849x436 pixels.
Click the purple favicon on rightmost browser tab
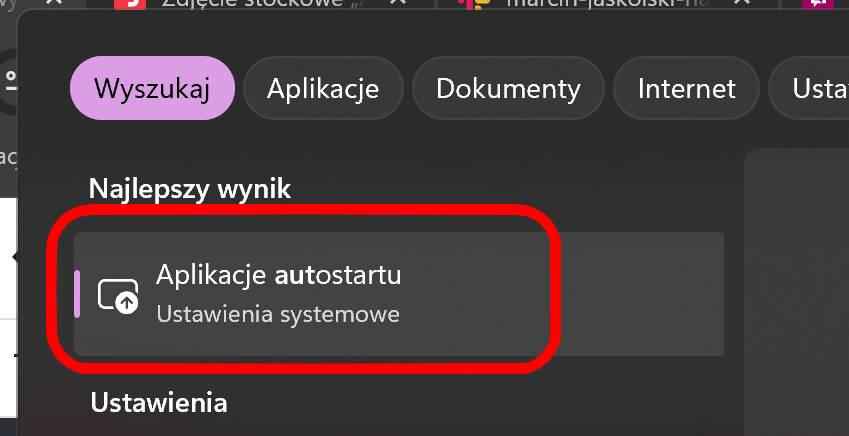click(x=818, y=4)
